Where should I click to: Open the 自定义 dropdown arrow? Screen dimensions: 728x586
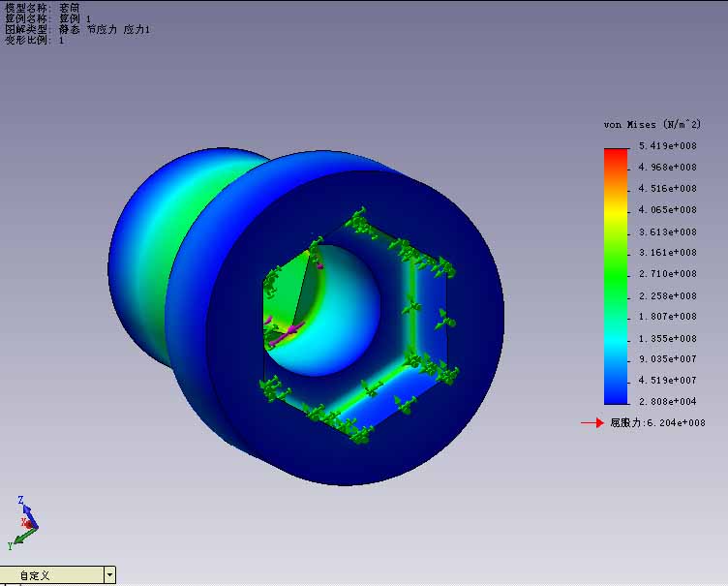click(x=109, y=574)
